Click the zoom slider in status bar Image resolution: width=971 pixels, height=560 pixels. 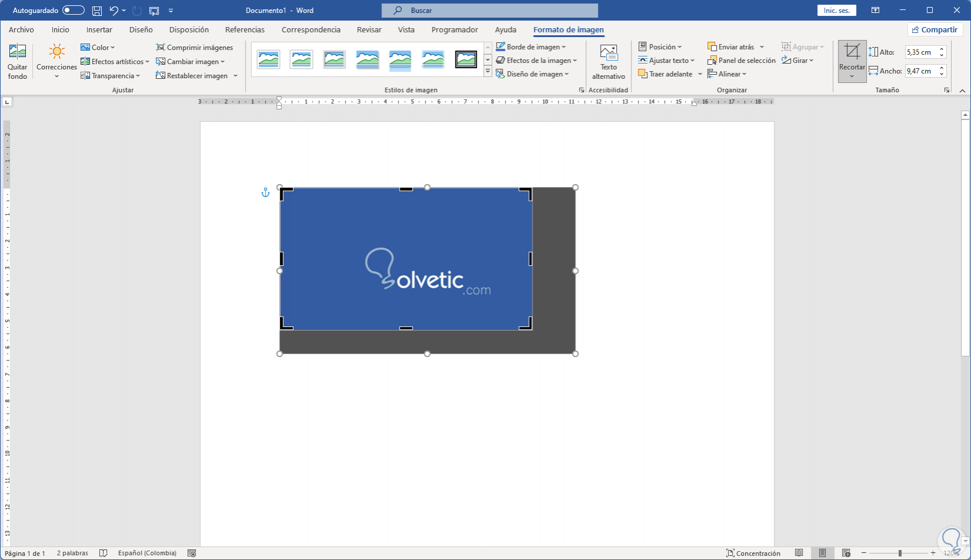[x=899, y=553]
